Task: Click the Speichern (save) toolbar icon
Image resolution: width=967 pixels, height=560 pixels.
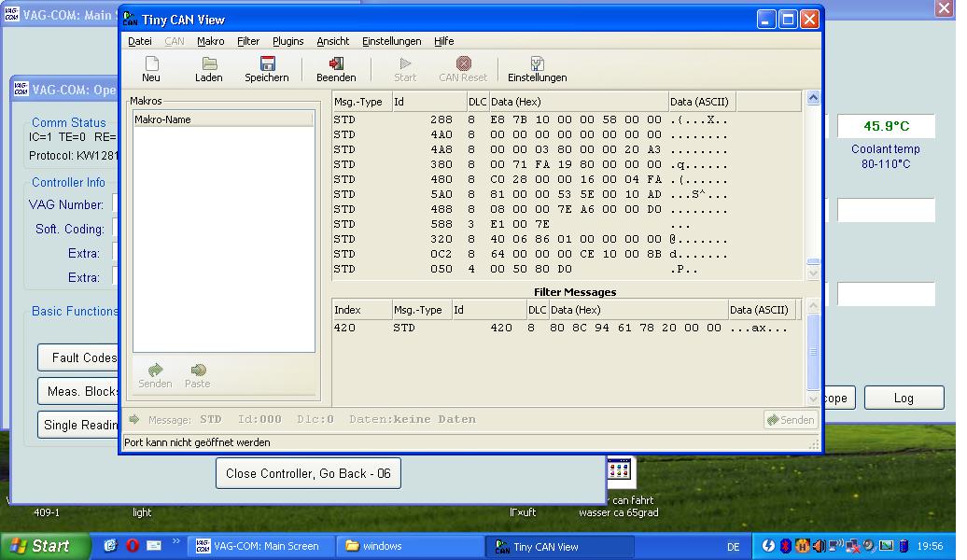Action: pos(267,63)
